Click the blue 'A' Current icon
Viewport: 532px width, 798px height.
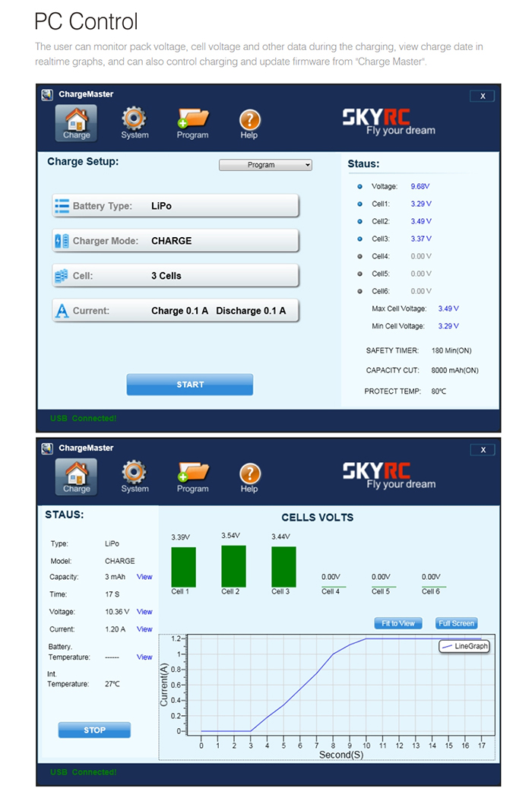(62, 311)
